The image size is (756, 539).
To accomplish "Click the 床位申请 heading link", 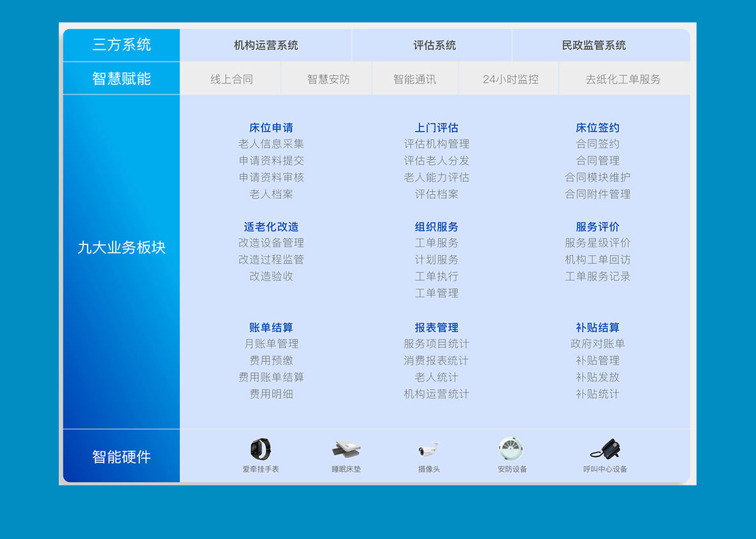I will pyautogui.click(x=271, y=128).
